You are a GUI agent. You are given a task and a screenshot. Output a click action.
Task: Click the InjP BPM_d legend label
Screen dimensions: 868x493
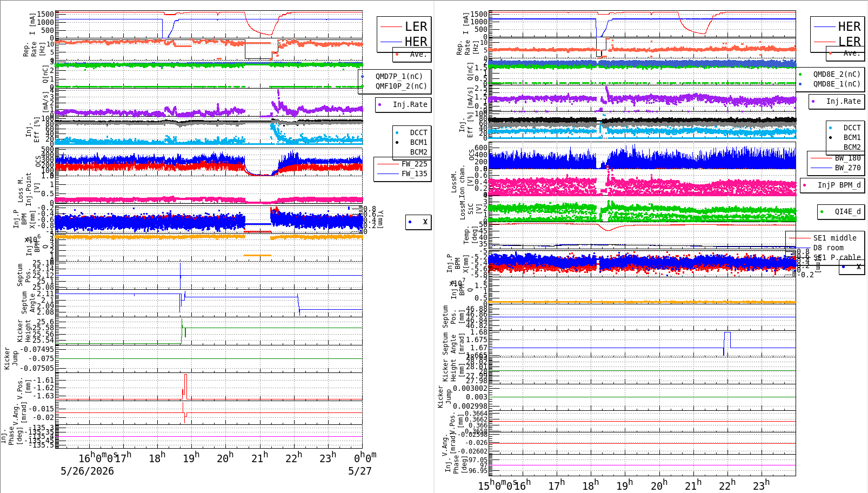[839, 185]
